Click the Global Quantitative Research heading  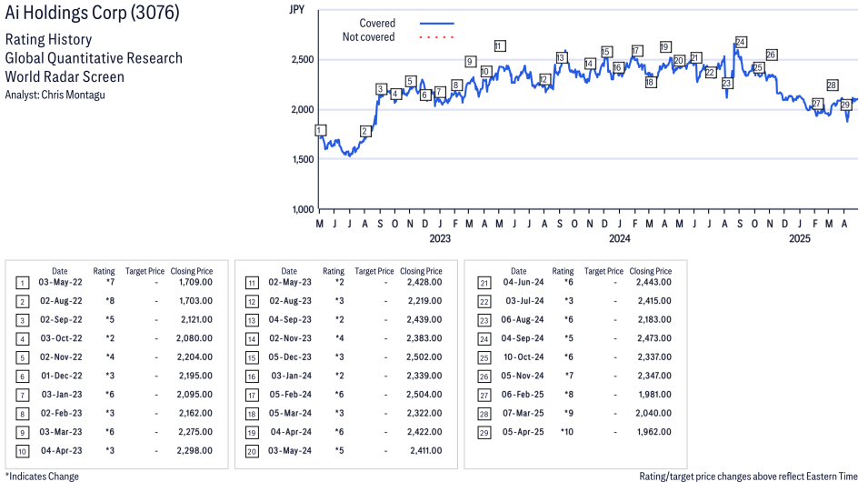(x=94, y=58)
